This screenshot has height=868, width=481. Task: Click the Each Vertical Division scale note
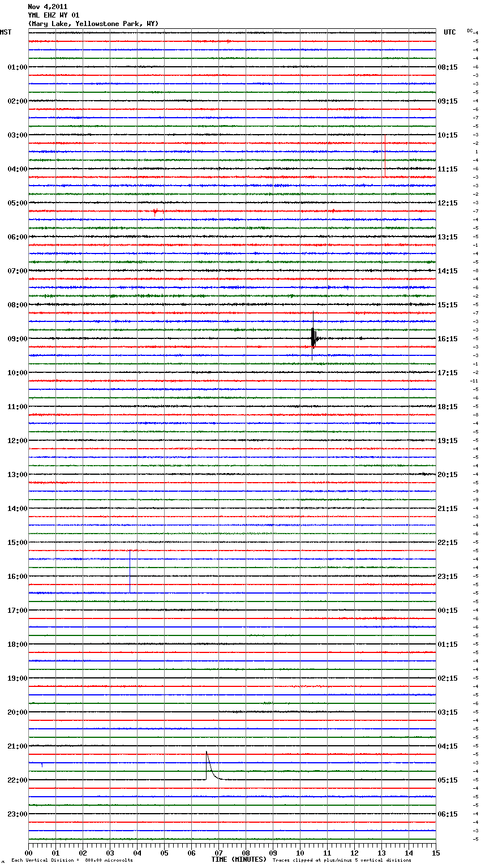tap(72, 861)
